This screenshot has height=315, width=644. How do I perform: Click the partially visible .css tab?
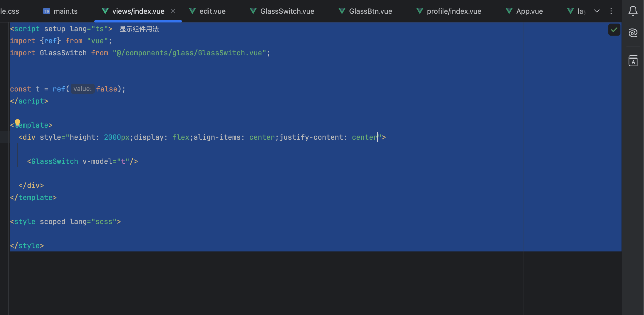click(10, 11)
